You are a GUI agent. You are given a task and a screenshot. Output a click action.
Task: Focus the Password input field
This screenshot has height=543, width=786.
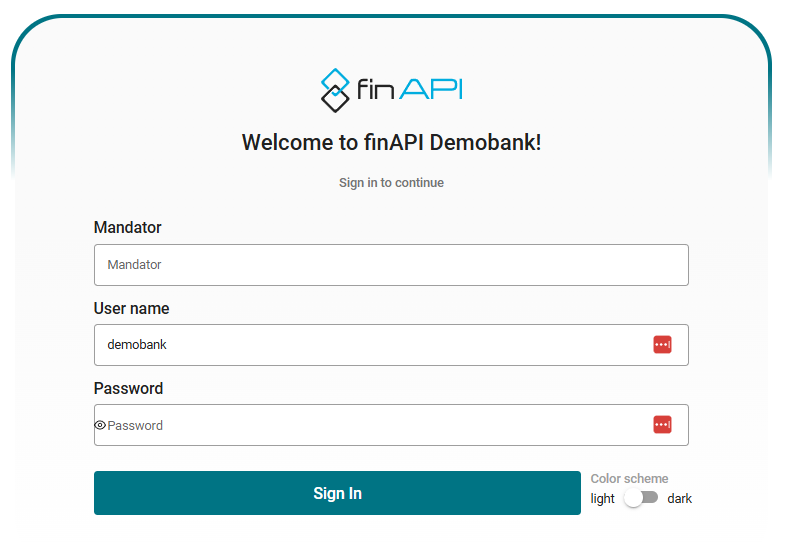click(370, 425)
